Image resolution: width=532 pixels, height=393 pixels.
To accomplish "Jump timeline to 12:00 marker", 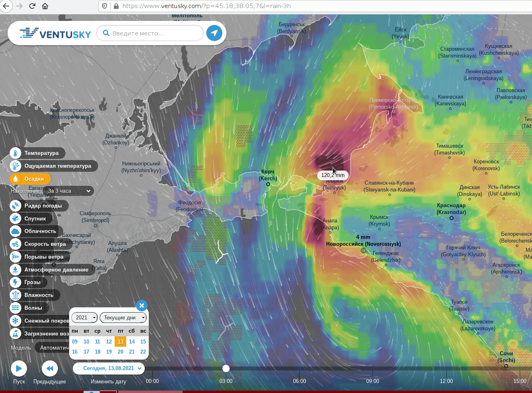I will tap(446, 381).
